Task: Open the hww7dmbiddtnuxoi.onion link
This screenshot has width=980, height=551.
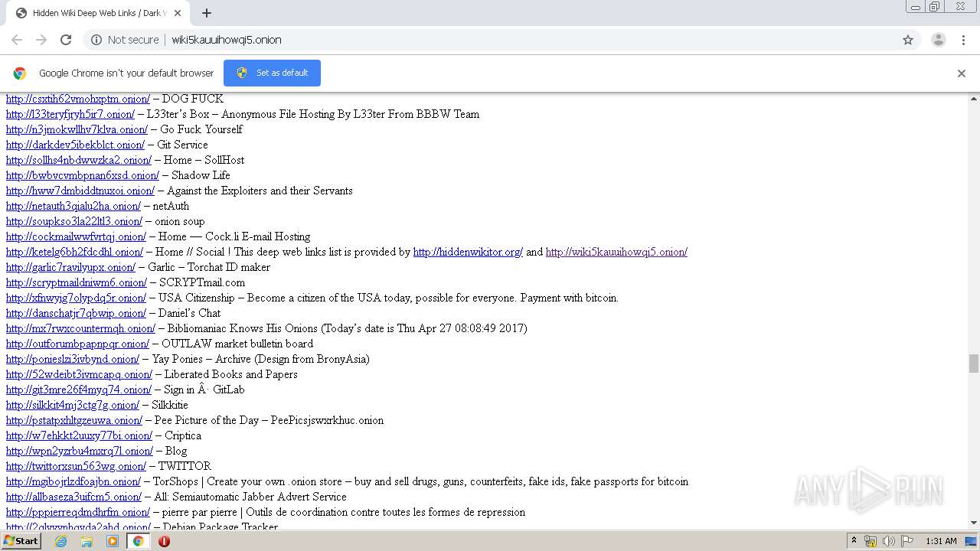Action: pyautogui.click(x=80, y=191)
